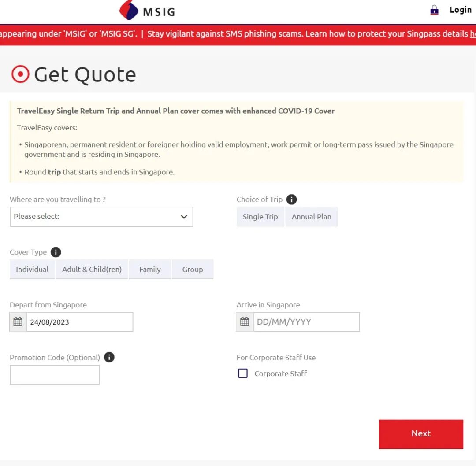Open the Promotion Code info icon
476x466 pixels.
tap(109, 357)
